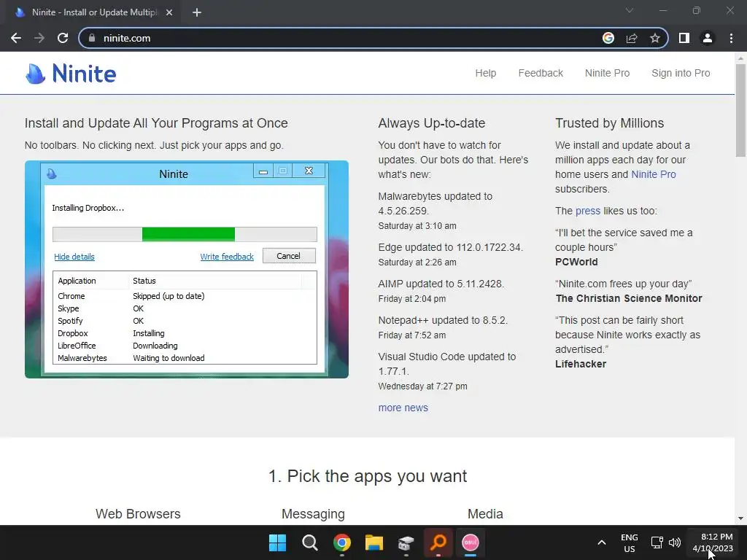Click 'The Christian Science Monitor' text
Image resolution: width=747 pixels, height=560 pixels.
629,298
